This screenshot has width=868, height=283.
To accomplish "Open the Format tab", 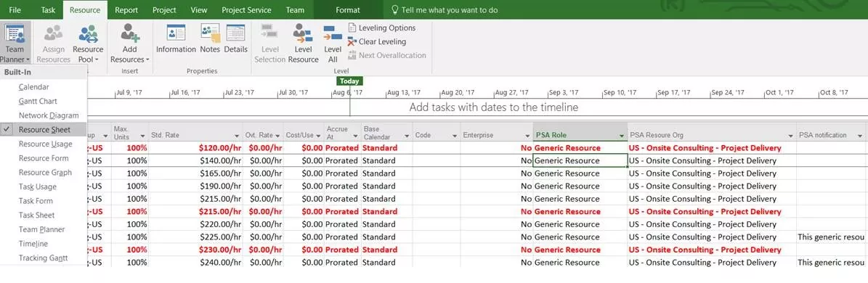I will coord(348,10).
